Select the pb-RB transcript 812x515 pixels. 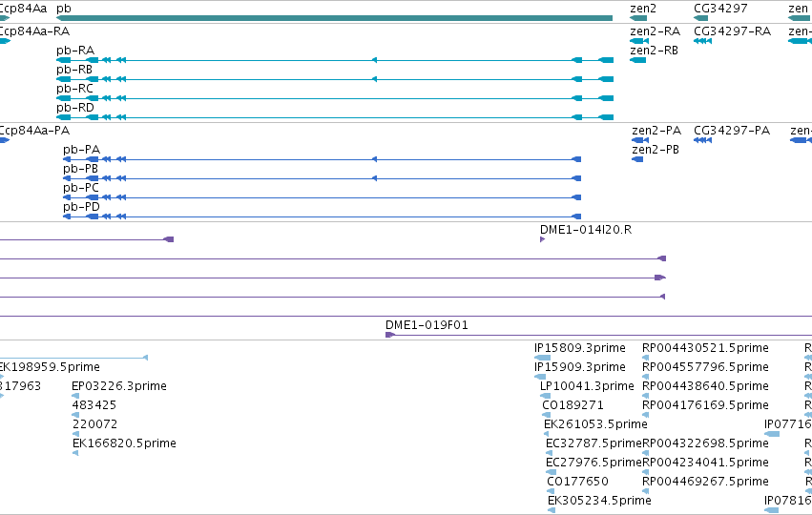(335, 79)
